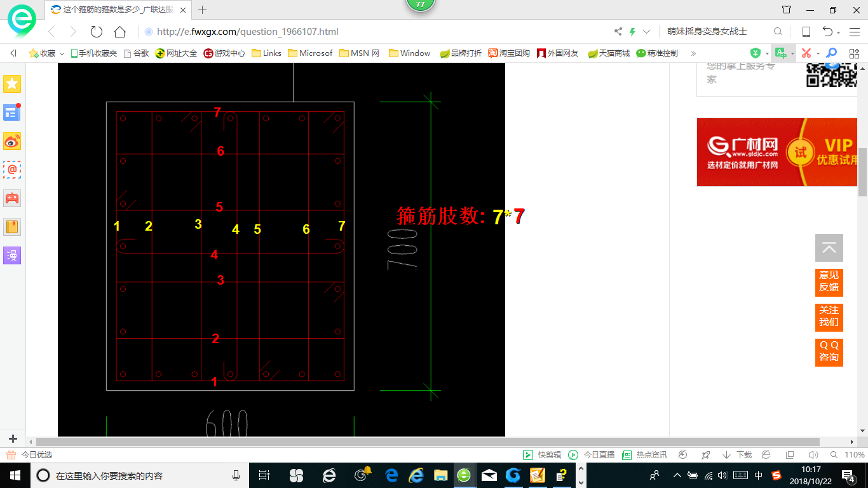This screenshot has height=488, width=868.
Task: Click the blue find-in-page magnifier extension
Action: point(831,53)
